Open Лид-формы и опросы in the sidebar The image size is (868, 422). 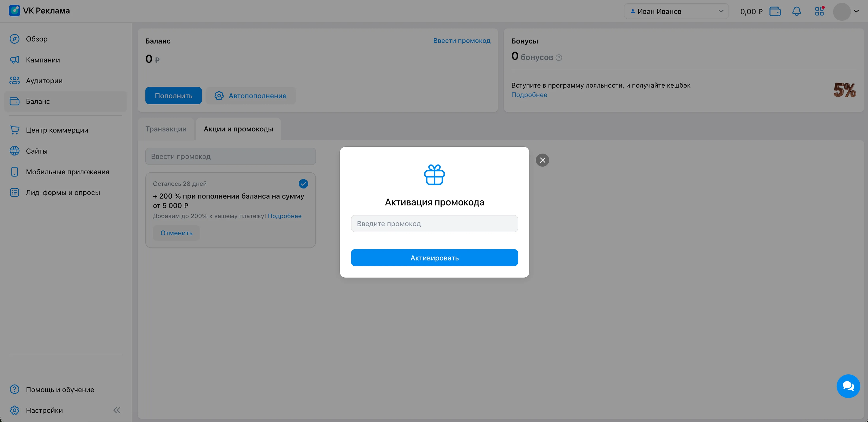click(x=65, y=193)
